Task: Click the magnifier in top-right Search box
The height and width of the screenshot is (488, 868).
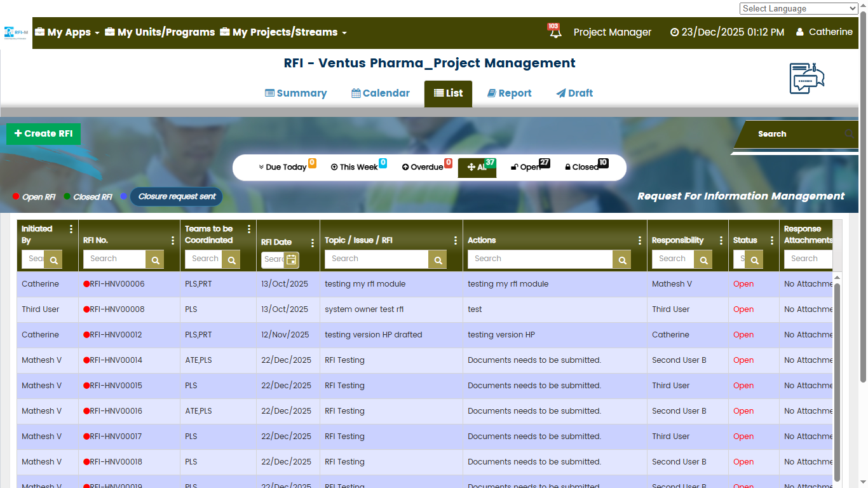Action: (849, 134)
